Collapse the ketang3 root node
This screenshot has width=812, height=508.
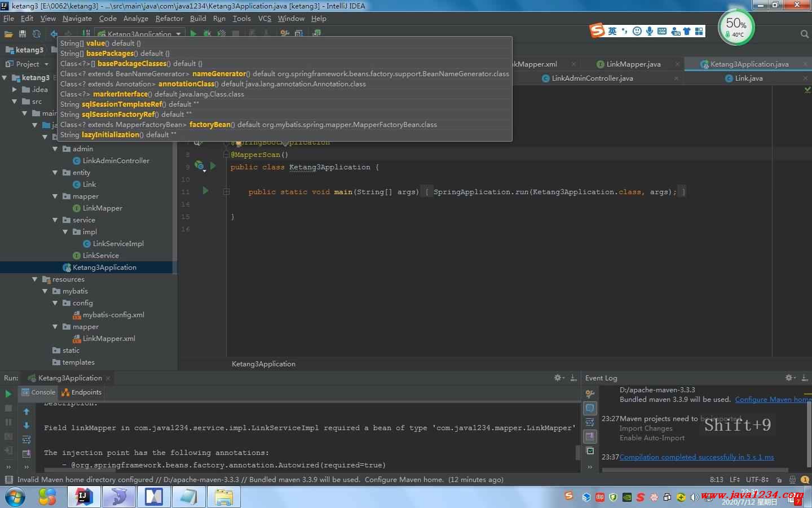pyautogui.click(x=5, y=77)
